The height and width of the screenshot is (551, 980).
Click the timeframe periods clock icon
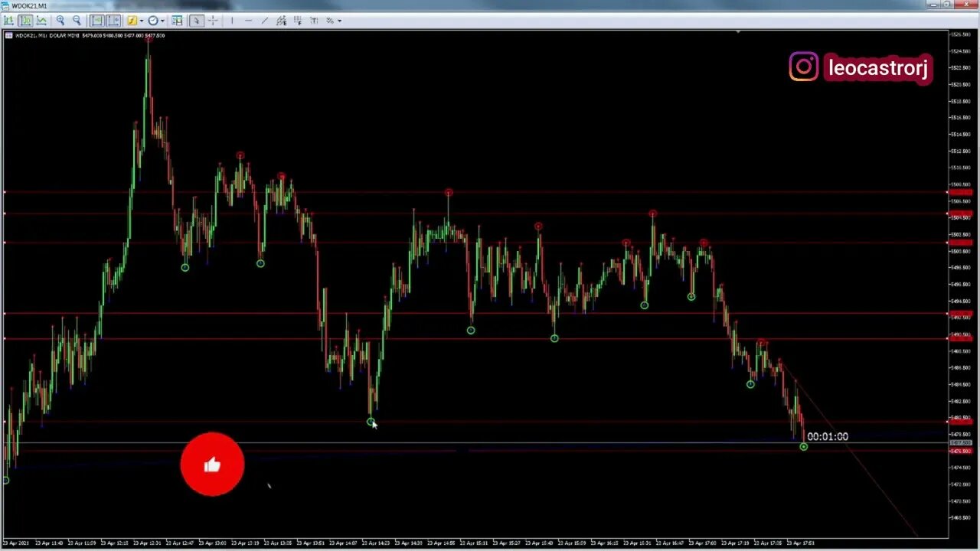153,21
